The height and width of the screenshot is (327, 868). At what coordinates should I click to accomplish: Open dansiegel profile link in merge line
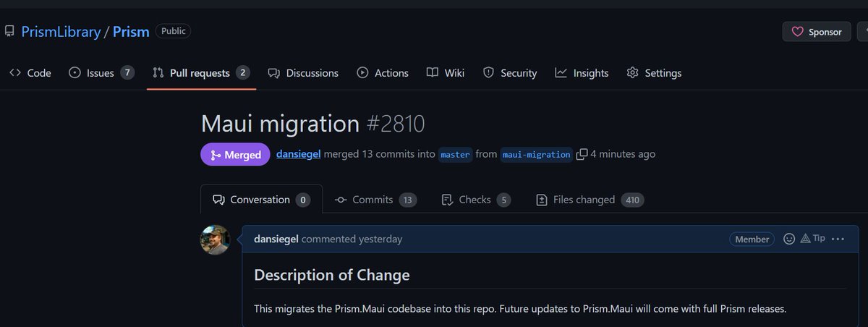(298, 154)
